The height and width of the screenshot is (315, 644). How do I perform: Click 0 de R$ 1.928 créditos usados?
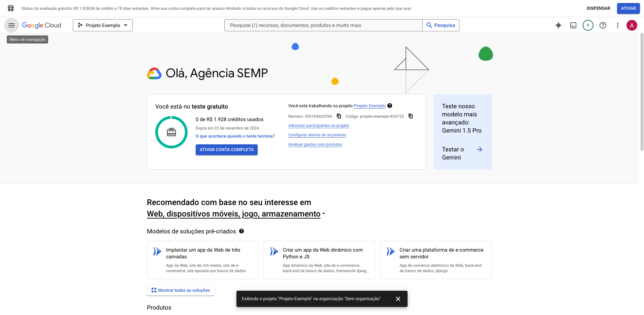[230, 119]
